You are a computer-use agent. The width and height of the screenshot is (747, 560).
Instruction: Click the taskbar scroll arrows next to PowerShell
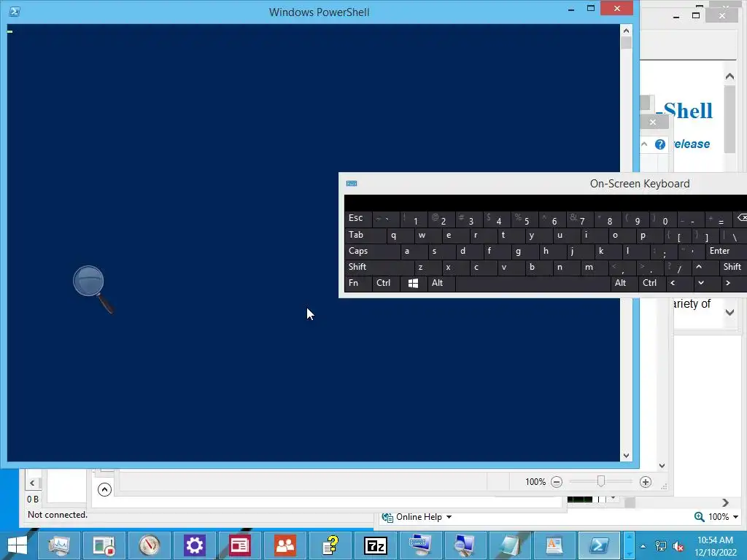click(630, 545)
